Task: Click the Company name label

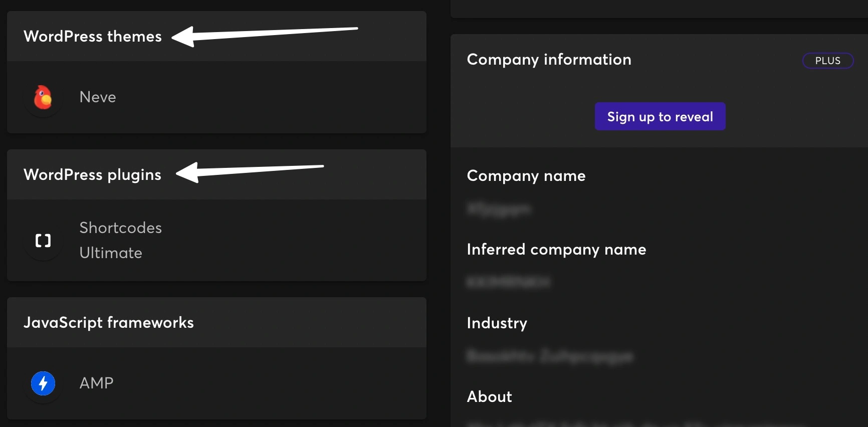Action: (x=526, y=176)
